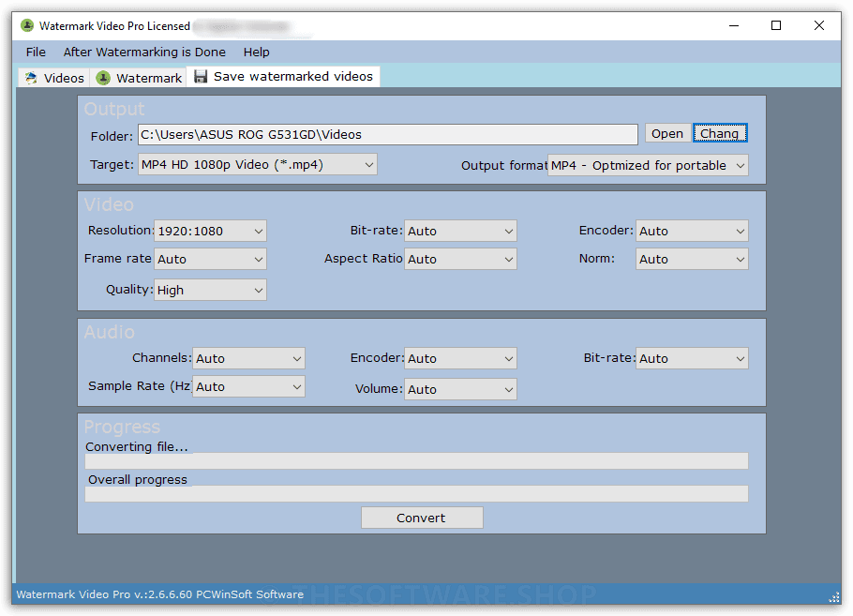Open the Aspect Ratio dropdown
The image size is (853, 616).
coord(460,259)
